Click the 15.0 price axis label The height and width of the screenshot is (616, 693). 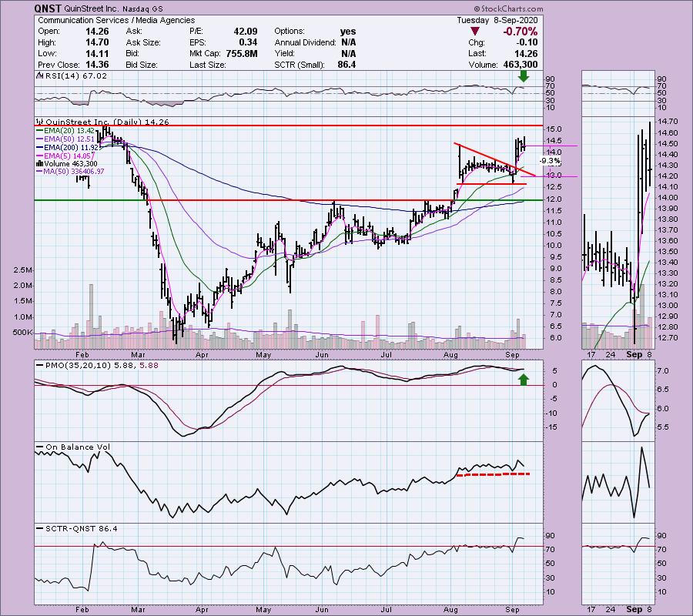[x=554, y=129]
